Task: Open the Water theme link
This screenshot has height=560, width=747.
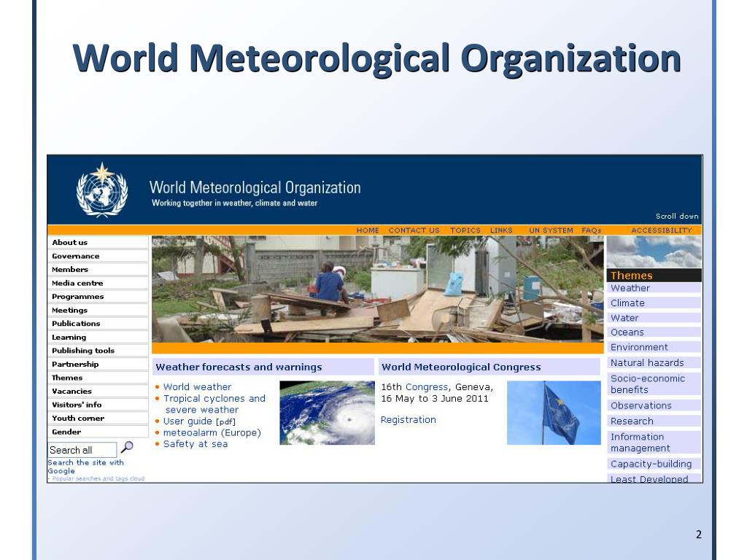Action: (x=654, y=318)
